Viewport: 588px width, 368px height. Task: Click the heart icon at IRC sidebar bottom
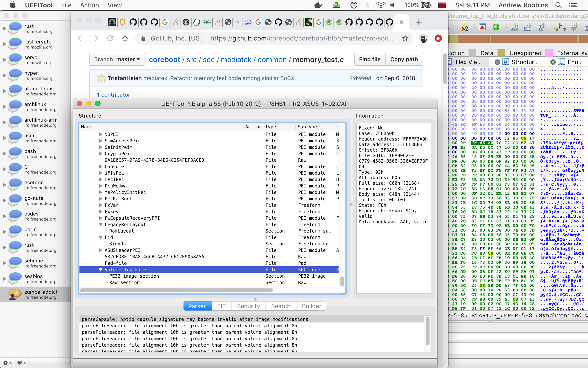point(21,363)
